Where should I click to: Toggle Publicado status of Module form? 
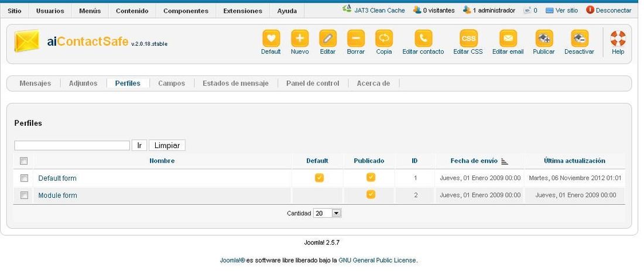(371, 194)
